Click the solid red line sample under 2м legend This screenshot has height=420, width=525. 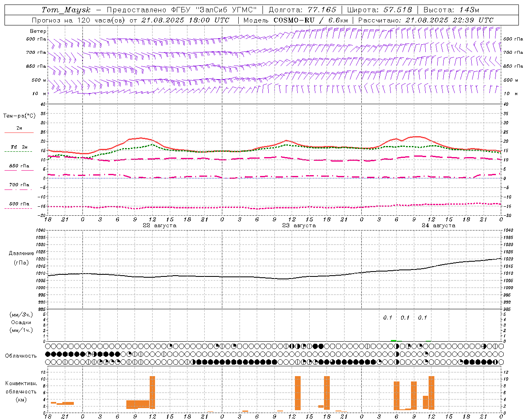coord(19,132)
